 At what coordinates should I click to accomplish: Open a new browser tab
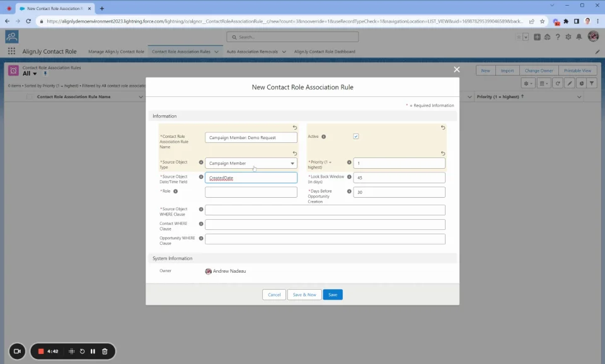pos(102,8)
